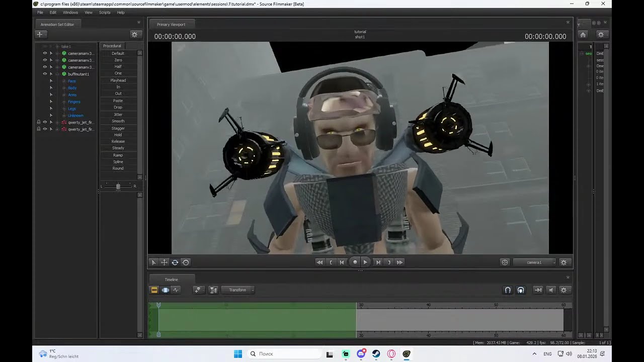The image size is (644, 362).
Task: Click the add animation set plus button
Action: [40, 34]
